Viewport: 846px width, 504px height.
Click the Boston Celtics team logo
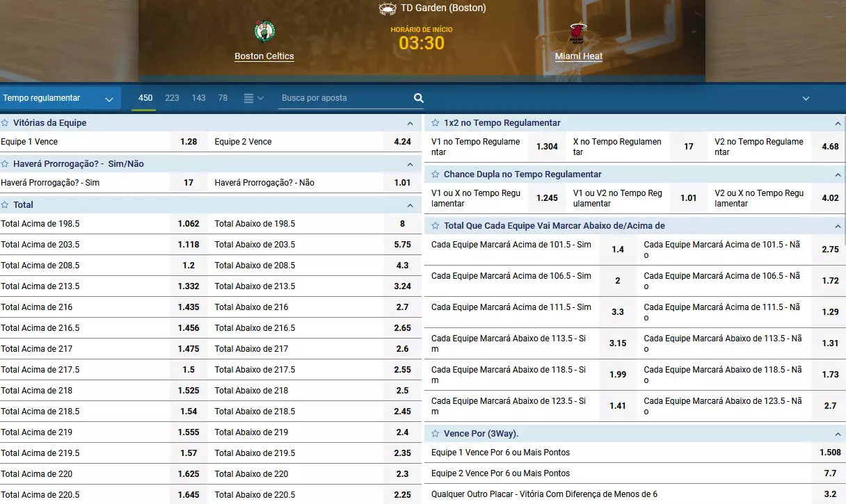click(264, 32)
